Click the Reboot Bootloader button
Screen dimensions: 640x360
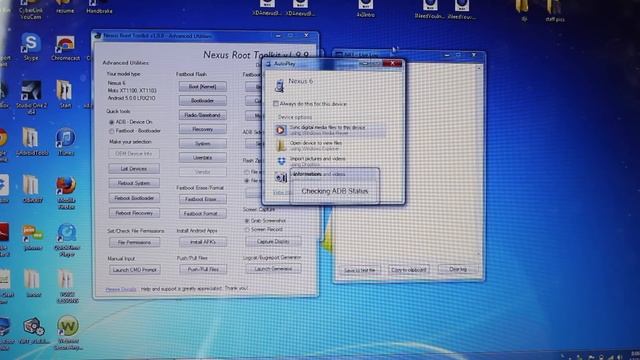(134, 198)
